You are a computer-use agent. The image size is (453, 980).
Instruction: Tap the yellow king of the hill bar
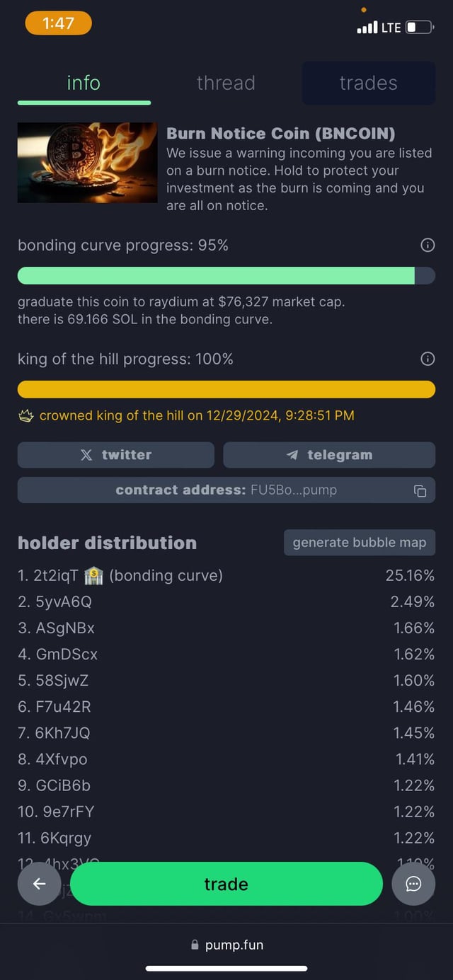pyautogui.click(x=226, y=389)
